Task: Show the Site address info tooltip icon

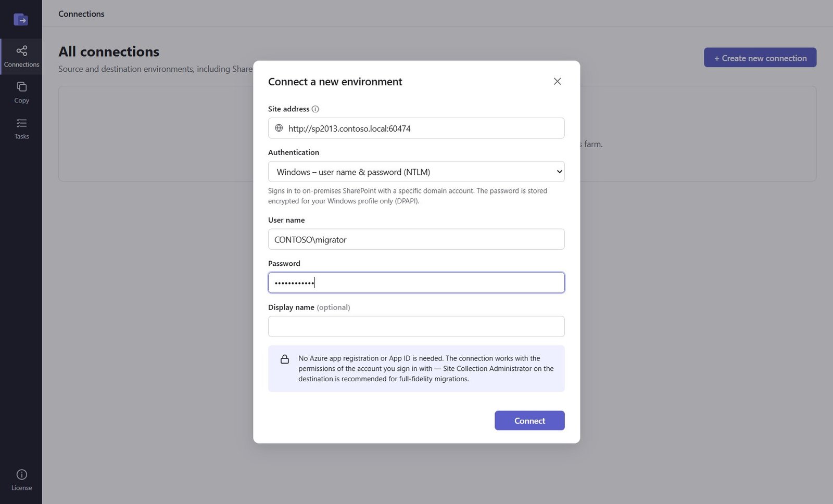Action: pos(315,109)
